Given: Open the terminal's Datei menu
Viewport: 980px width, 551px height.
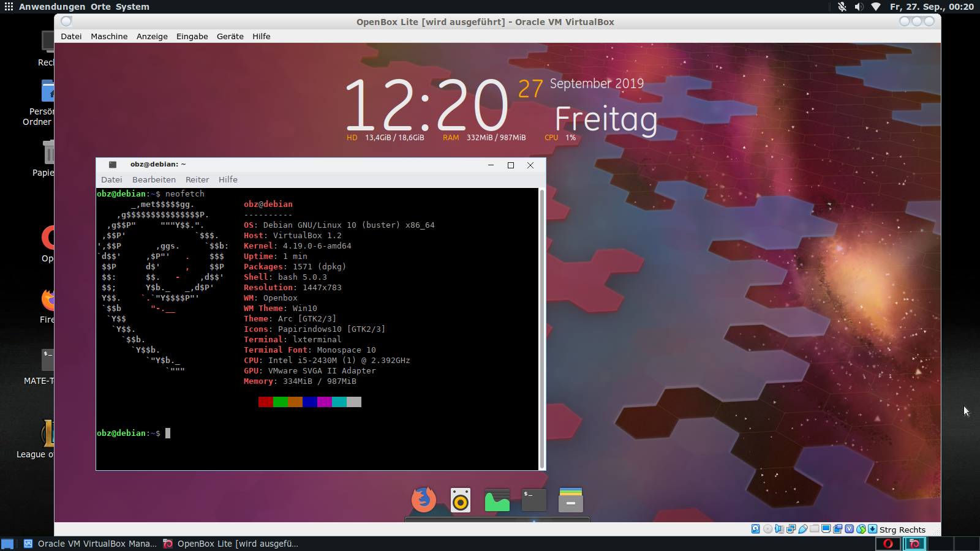Looking at the screenshot, I should coord(111,179).
